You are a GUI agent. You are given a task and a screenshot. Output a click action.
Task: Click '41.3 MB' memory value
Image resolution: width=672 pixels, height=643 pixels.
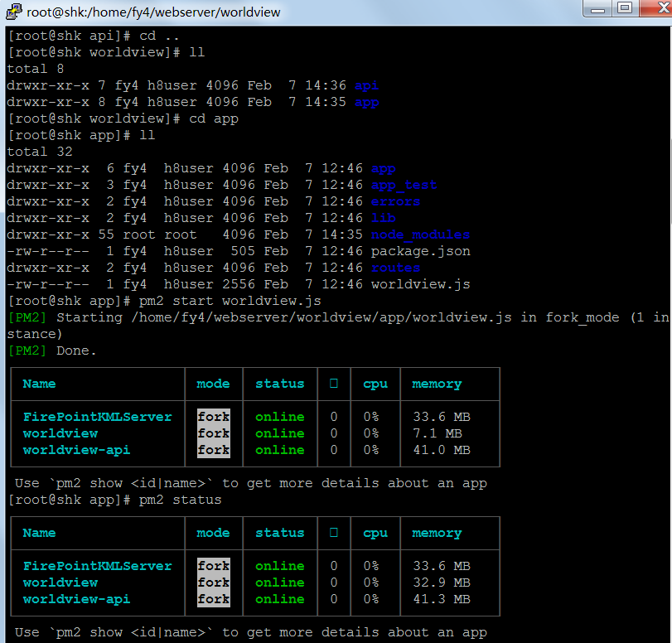442,599
